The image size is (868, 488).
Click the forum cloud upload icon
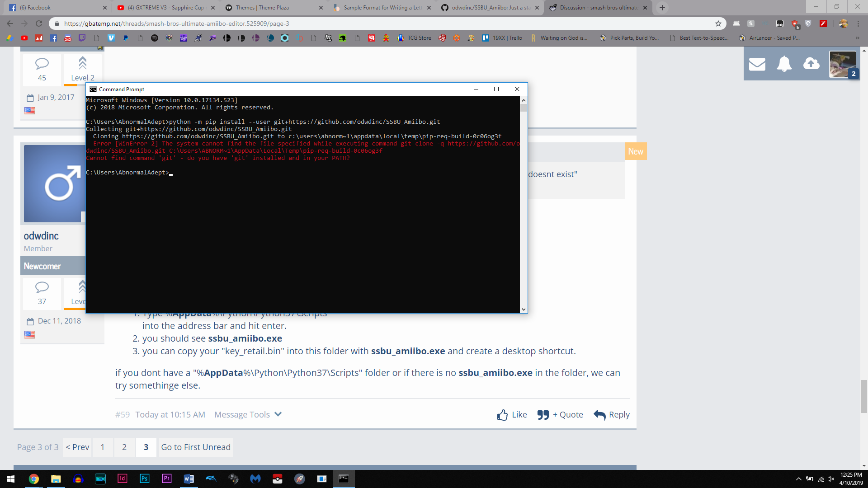[x=811, y=64]
